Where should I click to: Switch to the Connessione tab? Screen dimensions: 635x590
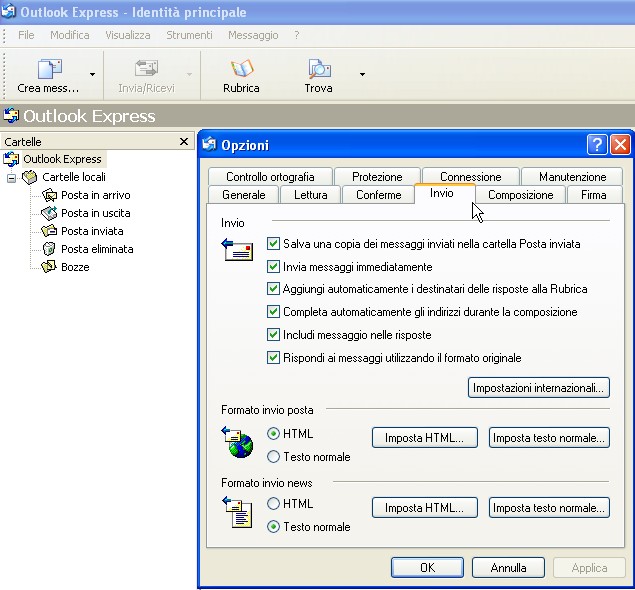pyautogui.click(x=471, y=177)
